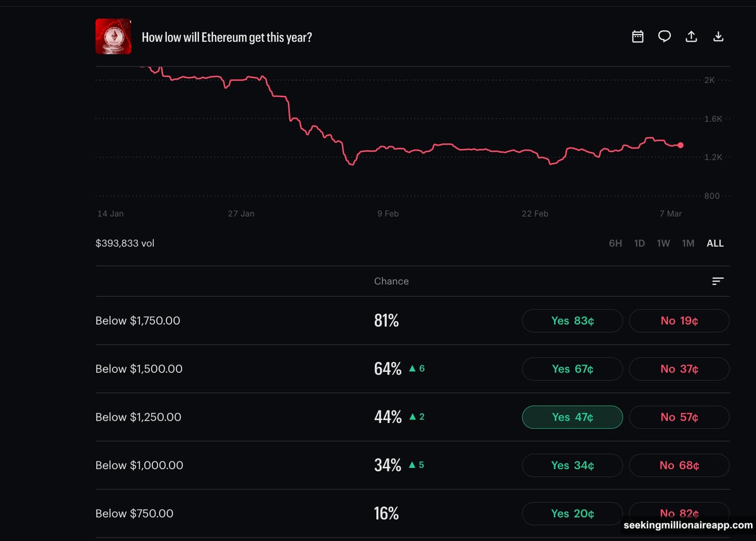The width and height of the screenshot is (756, 541).
Task: Download chart data via the download icon
Action: [x=718, y=37]
